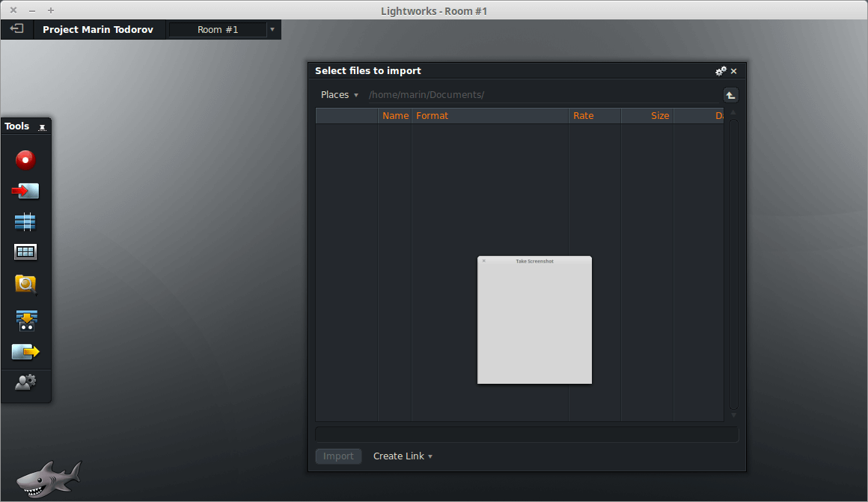Click the file list vertical scrollbar
The height and width of the screenshot is (502, 868).
pos(733,262)
